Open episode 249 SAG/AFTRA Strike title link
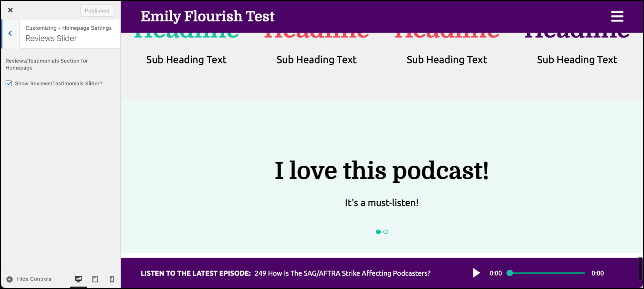The image size is (644, 289). pyautogui.click(x=342, y=273)
